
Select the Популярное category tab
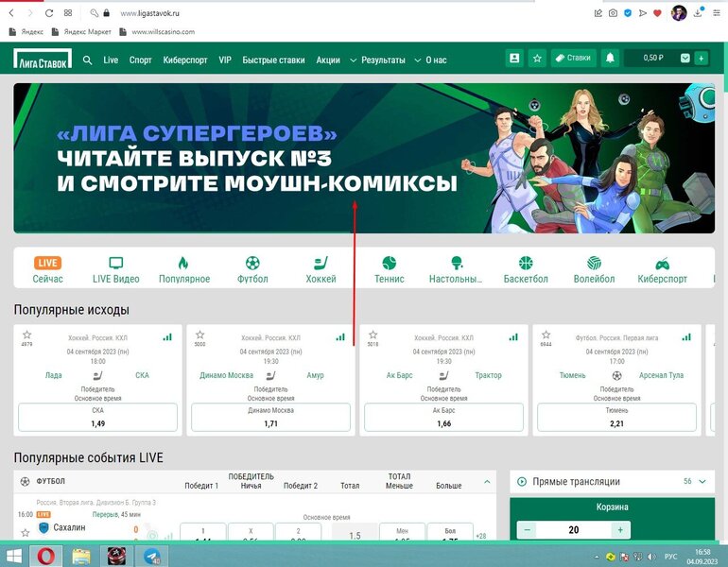(184, 269)
